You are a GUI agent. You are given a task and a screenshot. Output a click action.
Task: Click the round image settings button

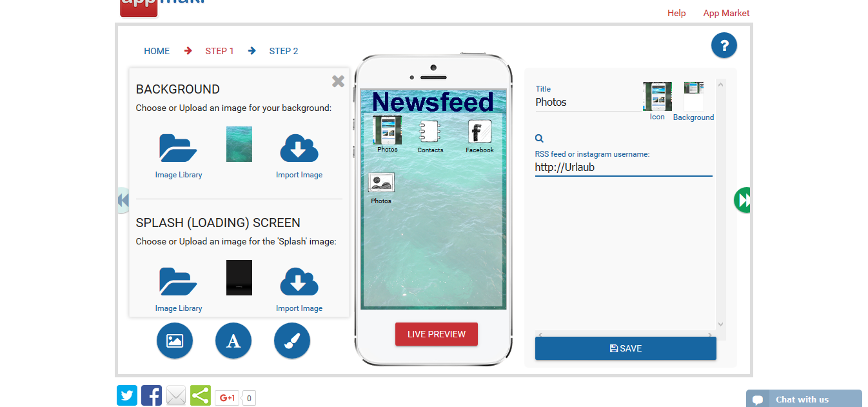[175, 341]
